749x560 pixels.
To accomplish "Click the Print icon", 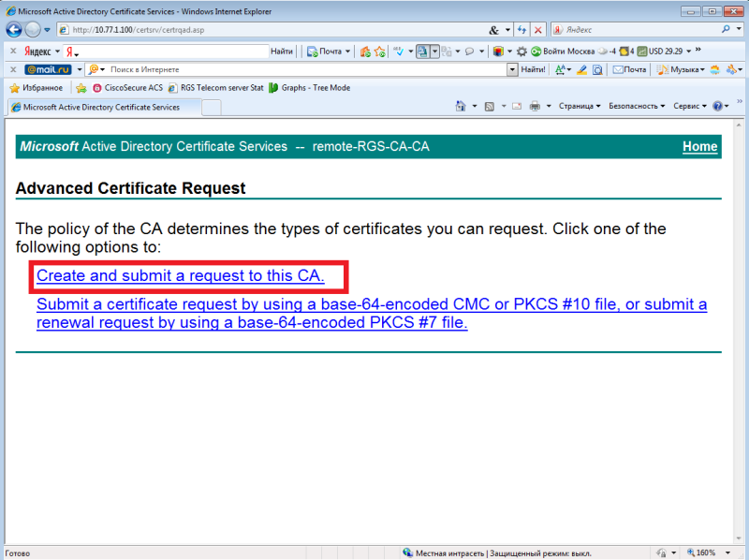I will pos(535,106).
